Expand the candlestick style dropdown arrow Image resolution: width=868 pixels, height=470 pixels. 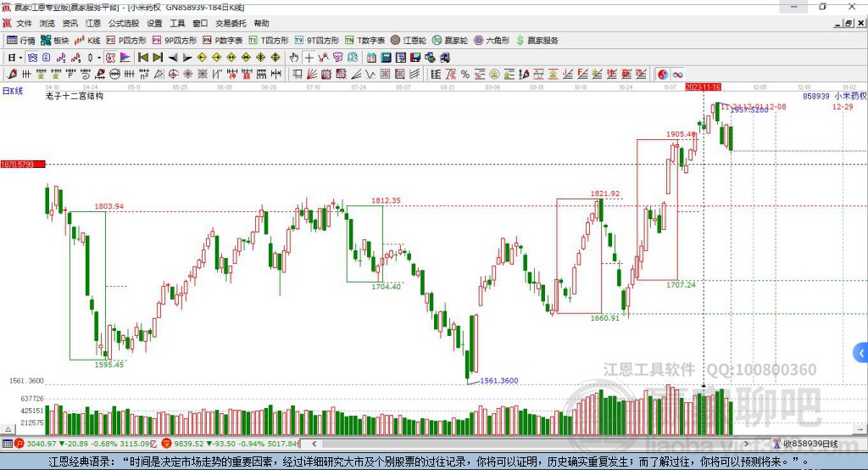(x=99, y=58)
